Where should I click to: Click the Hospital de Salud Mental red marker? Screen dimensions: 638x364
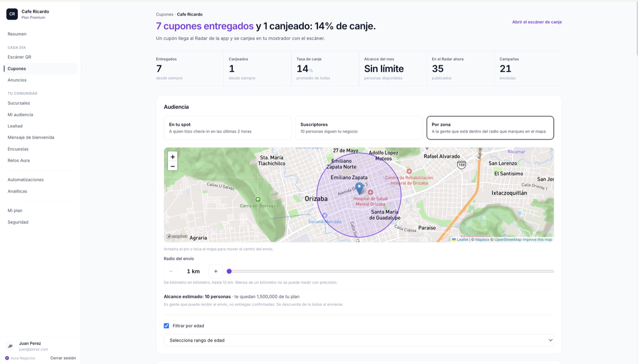[x=370, y=192]
